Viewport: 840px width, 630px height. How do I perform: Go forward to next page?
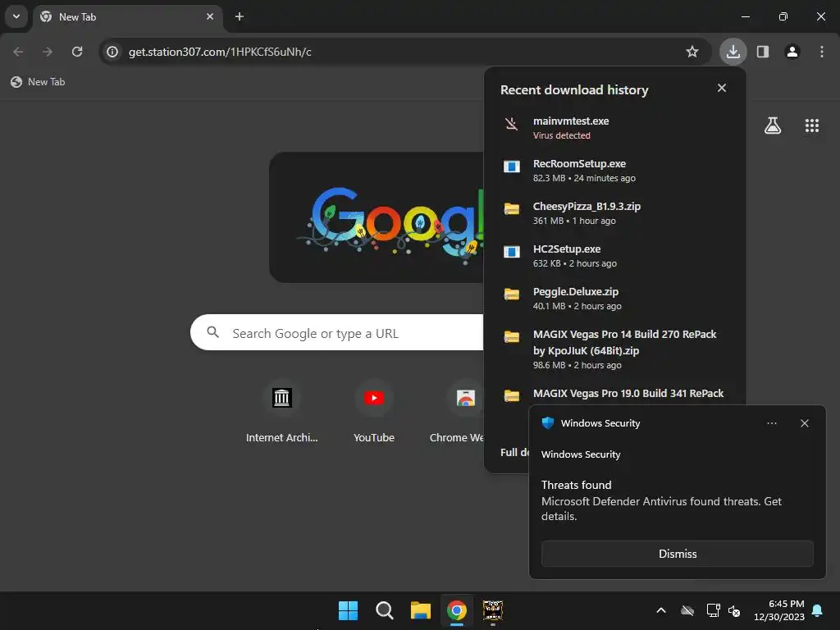pos(48,52)
